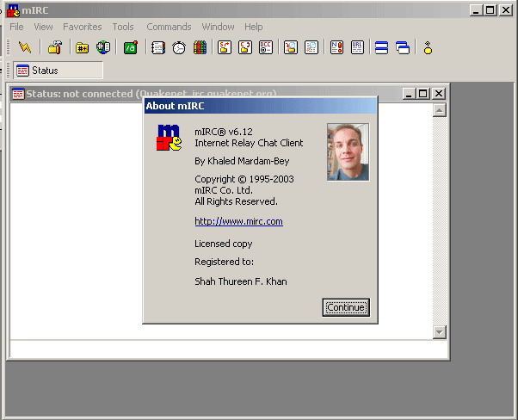This screenshot has height=420, width=518.
Task: Open the Favorites menu
Action: (x=83, y=27)
